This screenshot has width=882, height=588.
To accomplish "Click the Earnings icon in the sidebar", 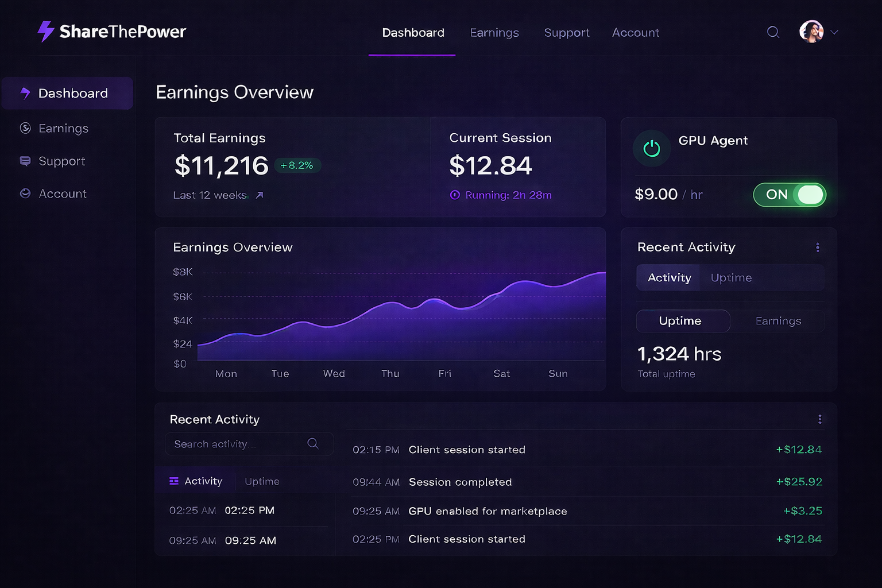I will (x=24, y=128).
